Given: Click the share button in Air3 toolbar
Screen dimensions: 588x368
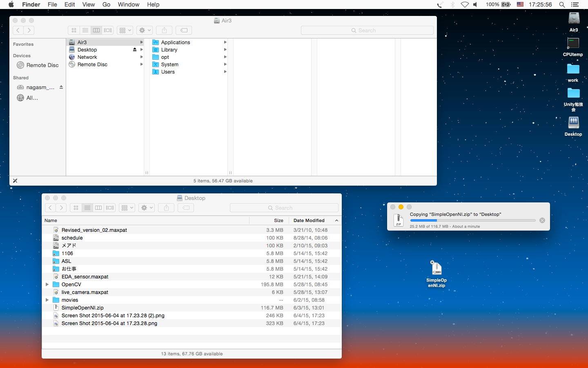Looking at the screenshot, I should pos(164,30).
